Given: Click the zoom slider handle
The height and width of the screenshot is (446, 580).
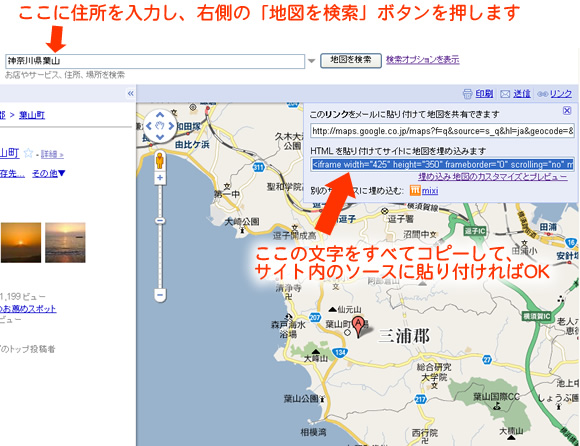Looking at the screenshot, I should point(160,221).
